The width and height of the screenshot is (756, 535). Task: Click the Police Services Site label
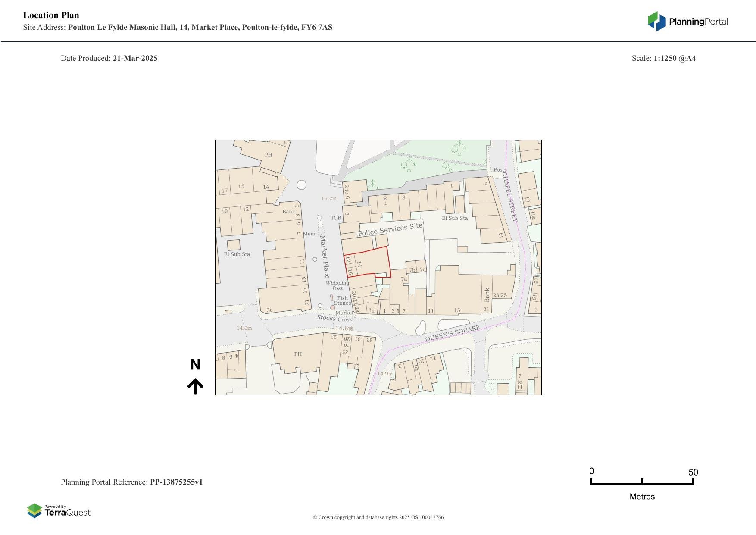click(x=390, y=229)
